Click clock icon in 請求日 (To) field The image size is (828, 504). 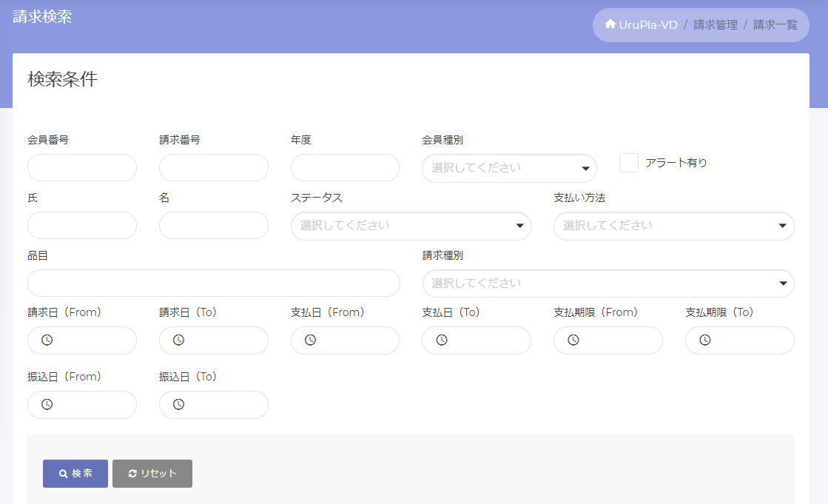coord(178,340)
